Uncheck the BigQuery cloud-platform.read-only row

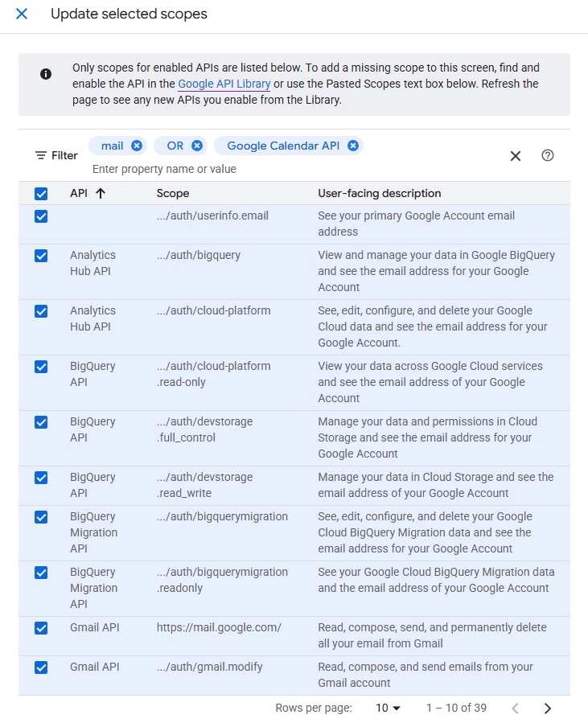(41, 368)
